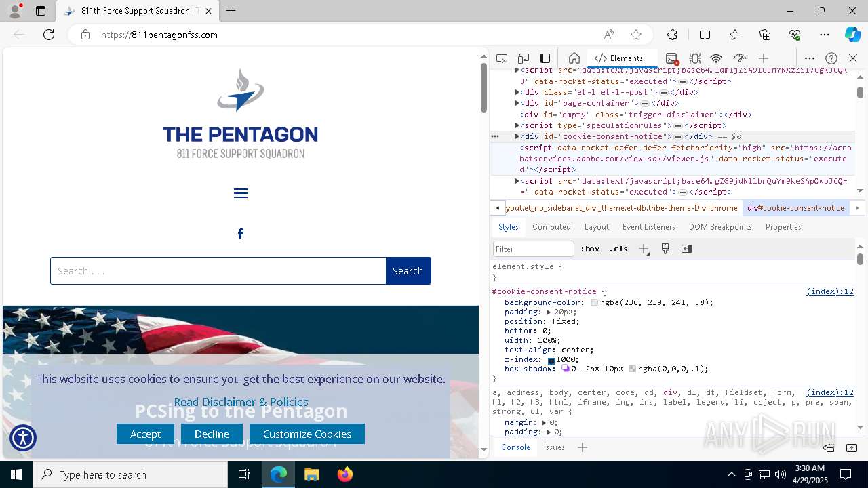Open the Event Listeners tab
The height and width of the screenshot is (488, 868).
[649, 227]
